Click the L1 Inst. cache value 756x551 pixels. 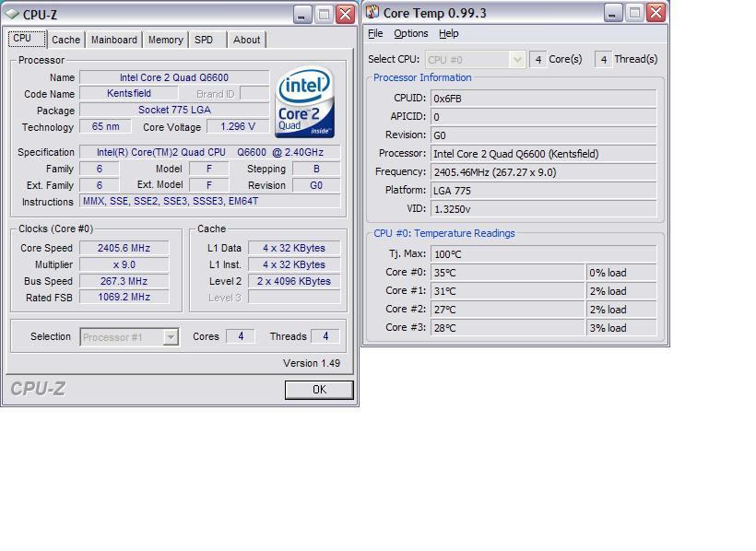(x=294, y=264)
